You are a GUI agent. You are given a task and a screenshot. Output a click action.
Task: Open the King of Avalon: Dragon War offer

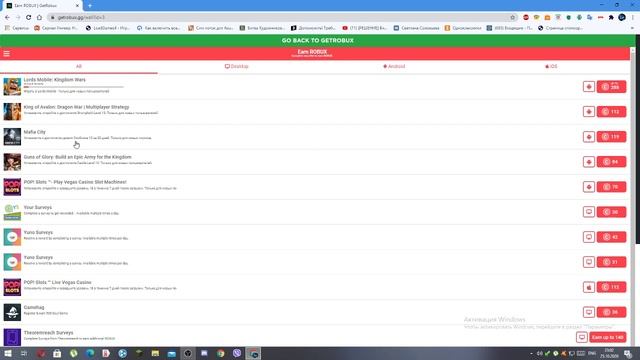[x=76, y=107]
